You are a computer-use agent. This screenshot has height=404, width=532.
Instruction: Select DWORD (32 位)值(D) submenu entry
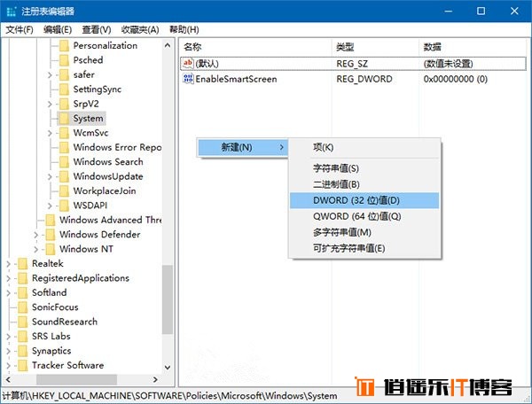(364, 200)
